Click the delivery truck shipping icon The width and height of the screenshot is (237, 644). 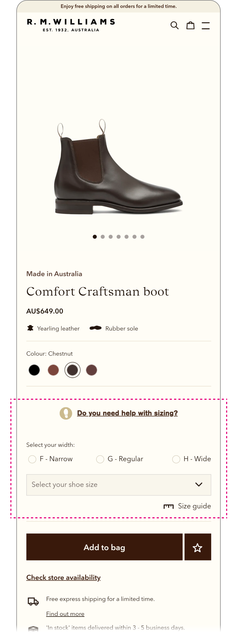click(33, 601)
